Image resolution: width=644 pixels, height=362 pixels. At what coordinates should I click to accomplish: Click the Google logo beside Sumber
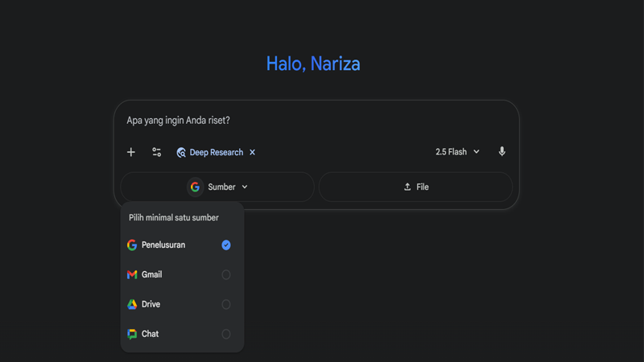point(195,187)
